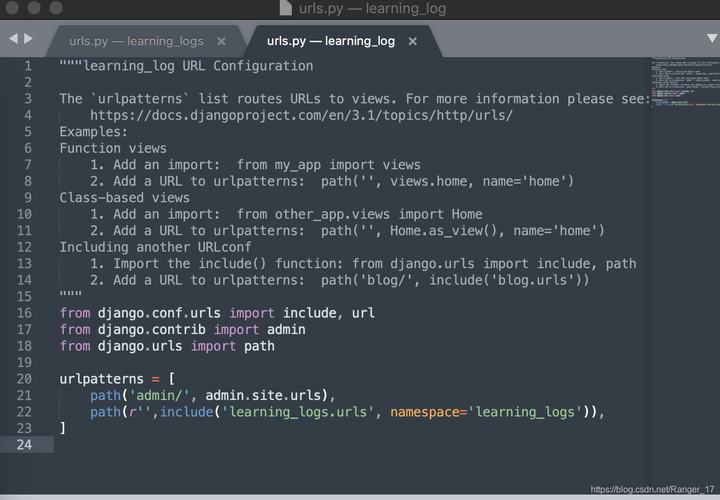Click 'include' call on line 22
The image size is (720, 500).
coord(186,412)
